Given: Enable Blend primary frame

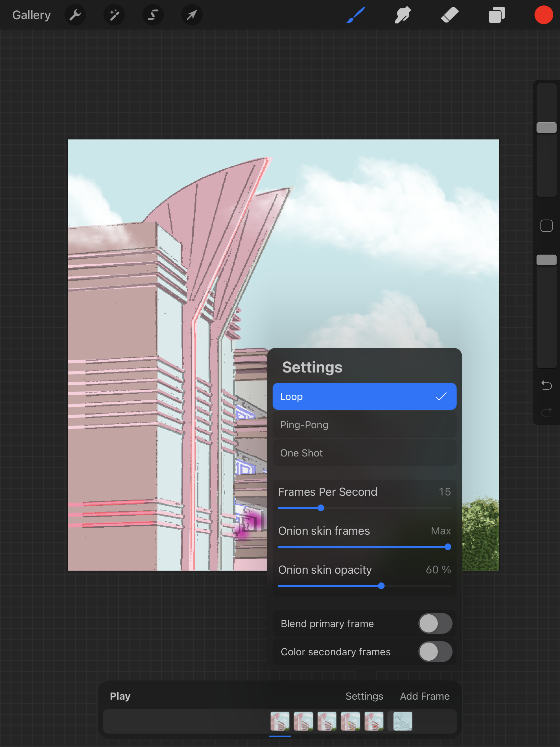Looking at the screenshot, I should (x=435, y=623).
